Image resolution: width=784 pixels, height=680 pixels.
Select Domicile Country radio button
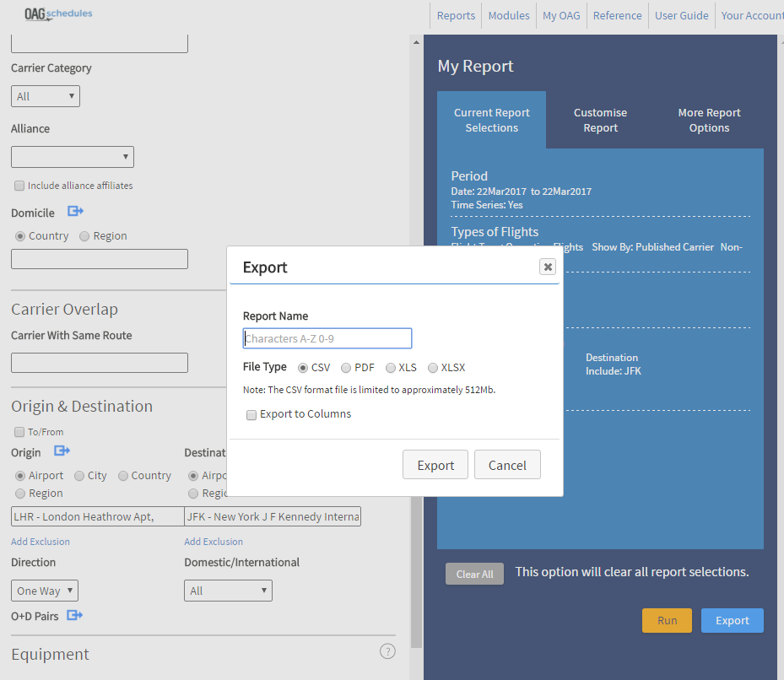[x=20, y=236]
